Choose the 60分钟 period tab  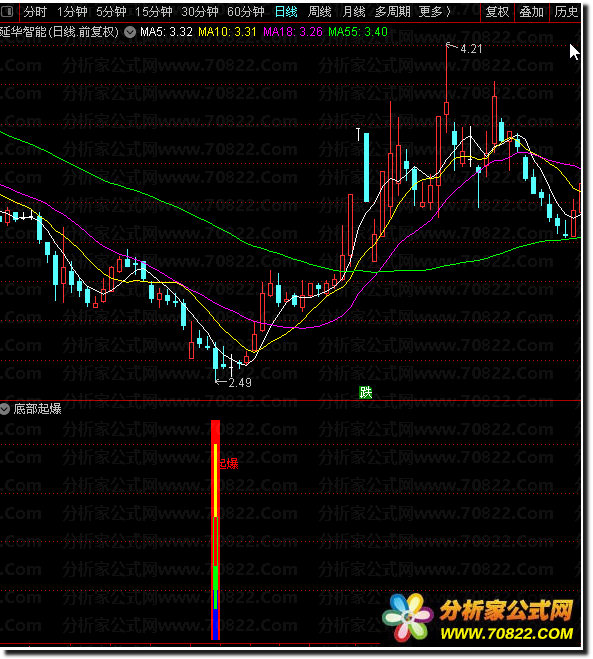coord(246,12)
